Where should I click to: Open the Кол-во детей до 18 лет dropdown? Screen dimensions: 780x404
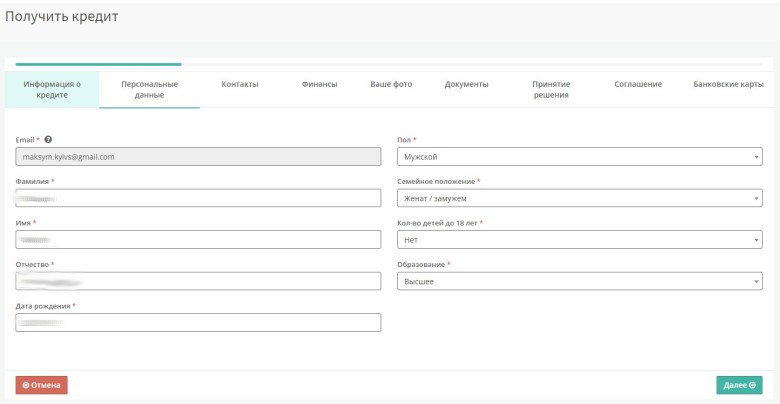[x=580, y=240]
